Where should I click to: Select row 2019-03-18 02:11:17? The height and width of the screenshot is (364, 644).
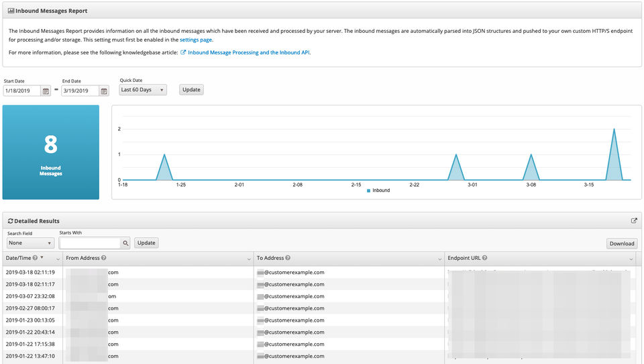point(319,284)
